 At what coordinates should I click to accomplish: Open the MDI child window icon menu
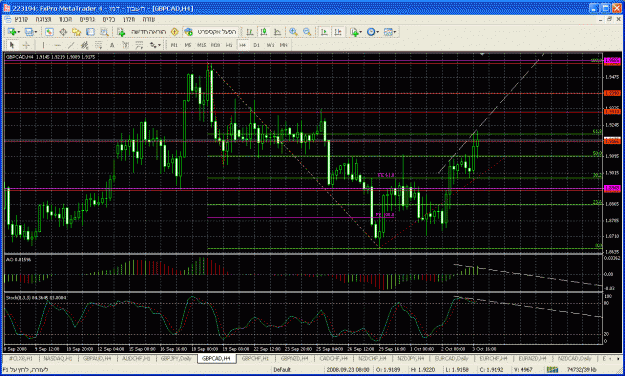tap(7, 19)
